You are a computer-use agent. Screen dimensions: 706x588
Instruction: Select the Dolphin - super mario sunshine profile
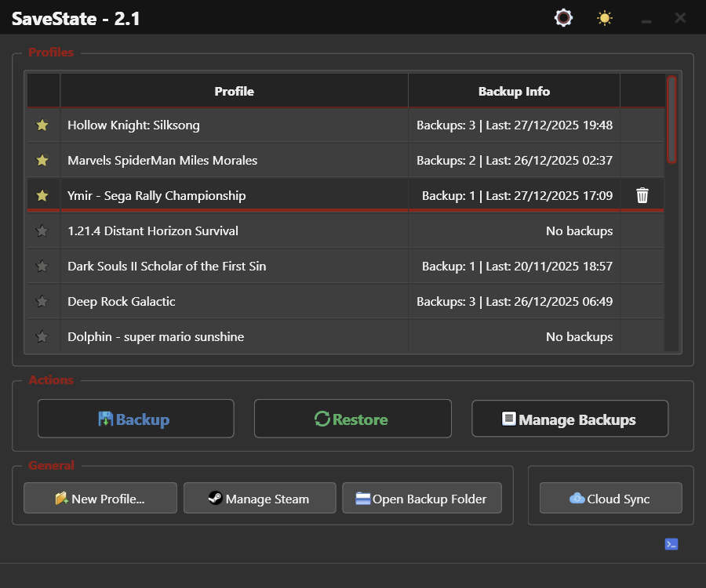coord(155,337)
